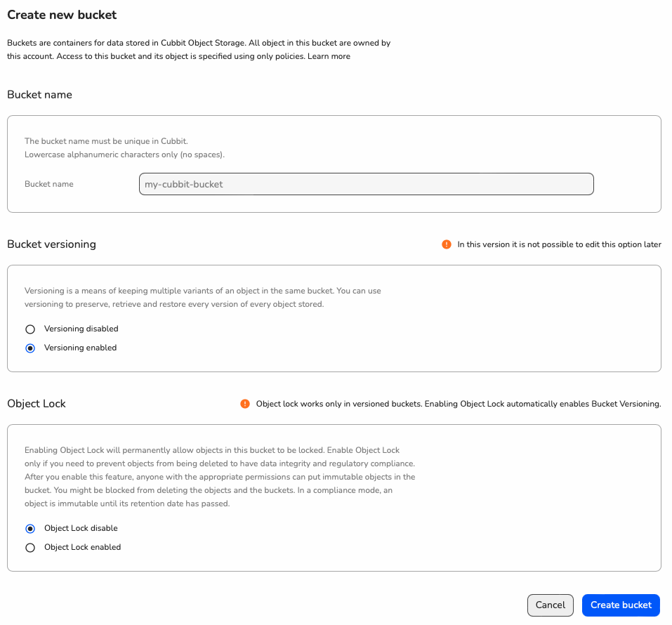The image size is (672, 625).
Task: Focus the Bucket name input field
Action: click(367, 184)
